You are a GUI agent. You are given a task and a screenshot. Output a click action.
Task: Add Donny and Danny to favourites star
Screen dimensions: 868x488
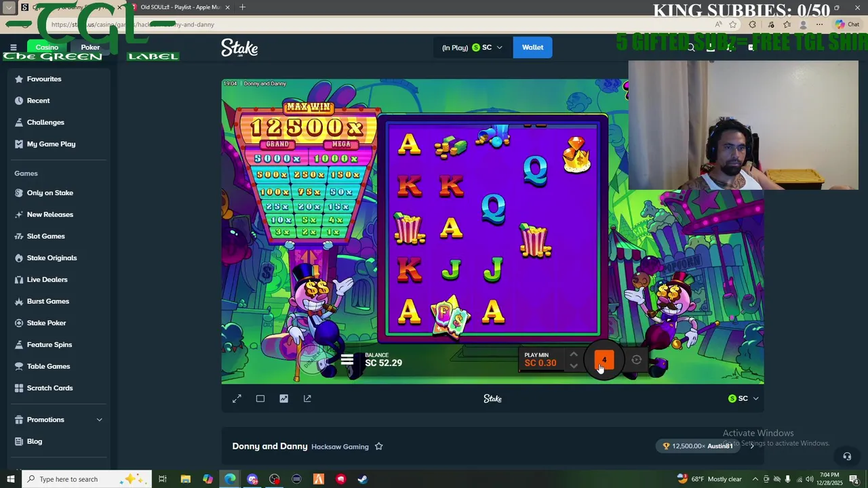pos(379,446)
